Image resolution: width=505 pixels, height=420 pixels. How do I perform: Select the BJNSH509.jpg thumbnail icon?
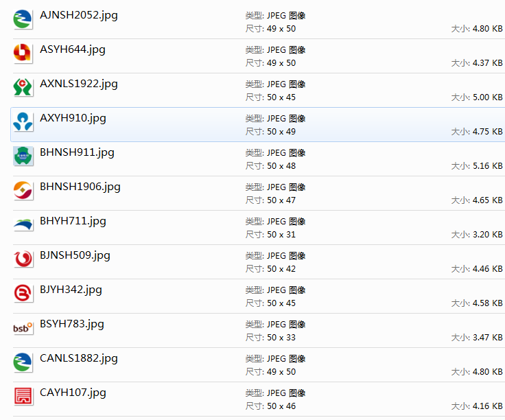tap(23, 259)
